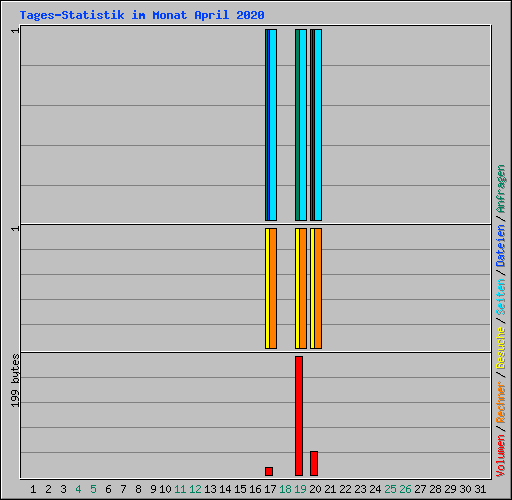The height and width of the screenshot is (500, 512).
Task: Click day 31 on the x-axis
Action: pyautogui.click(x=480, y=489)
